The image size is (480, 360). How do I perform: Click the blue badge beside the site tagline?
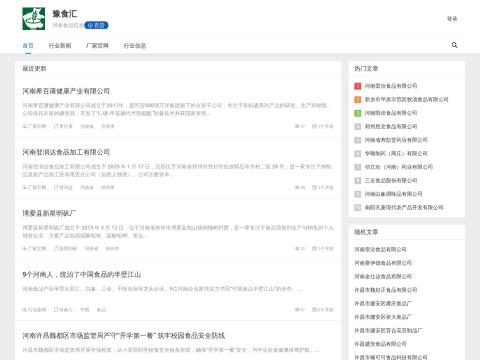tap(96, 25)
